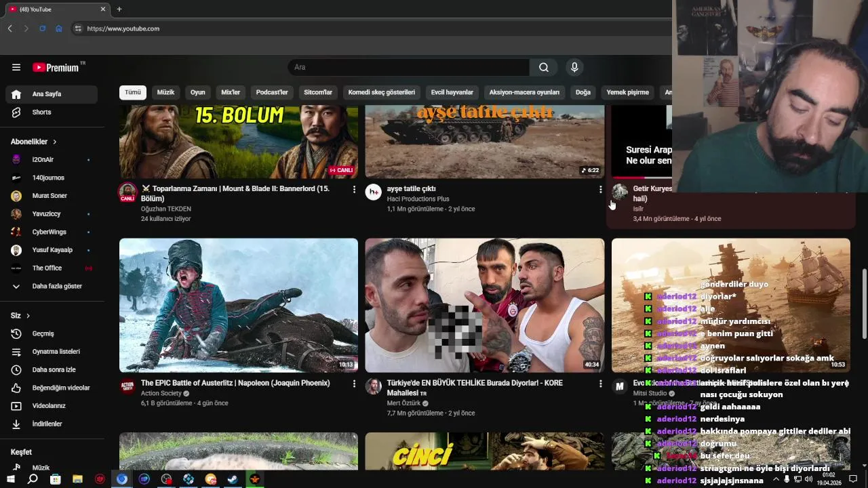Open site information icon in address bar

point(78,28)
